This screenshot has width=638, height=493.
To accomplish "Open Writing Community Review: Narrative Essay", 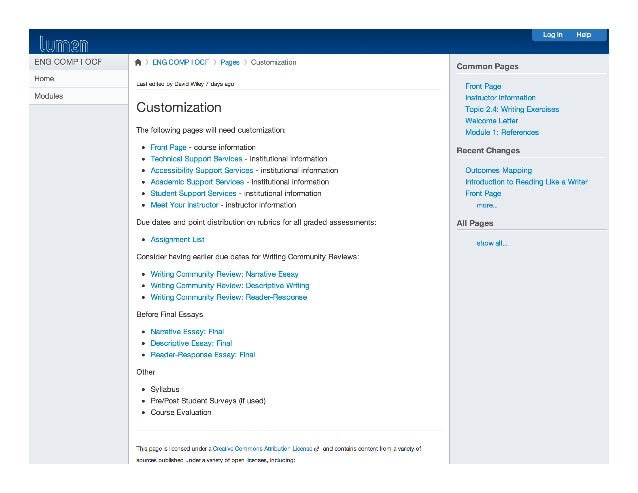I will point(224,274).
